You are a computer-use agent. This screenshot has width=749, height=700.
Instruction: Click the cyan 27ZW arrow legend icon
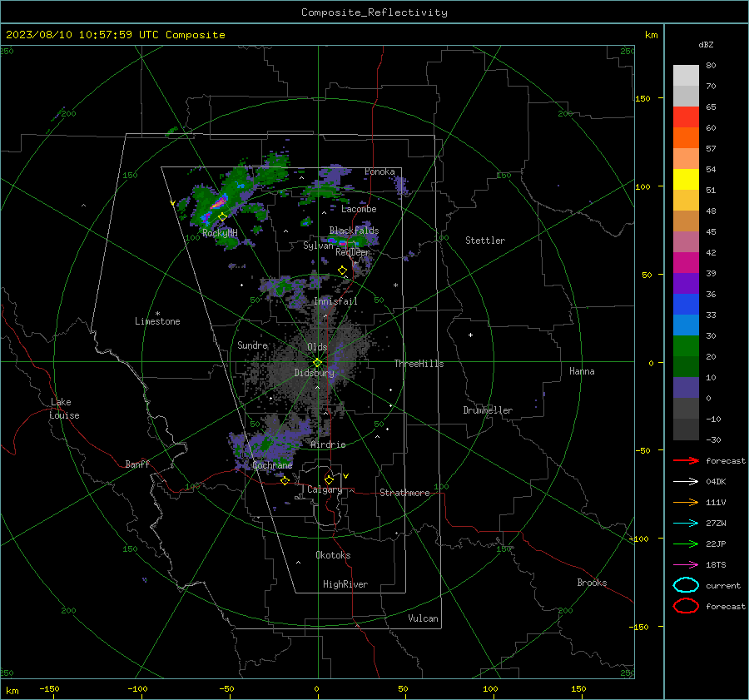686,524
